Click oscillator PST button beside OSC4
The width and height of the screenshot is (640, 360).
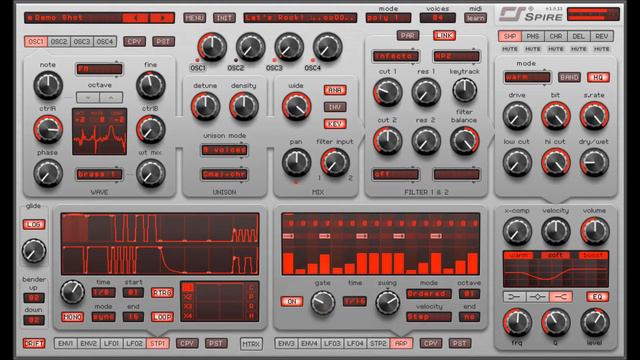pyautogui.click(x=163, y=41)
